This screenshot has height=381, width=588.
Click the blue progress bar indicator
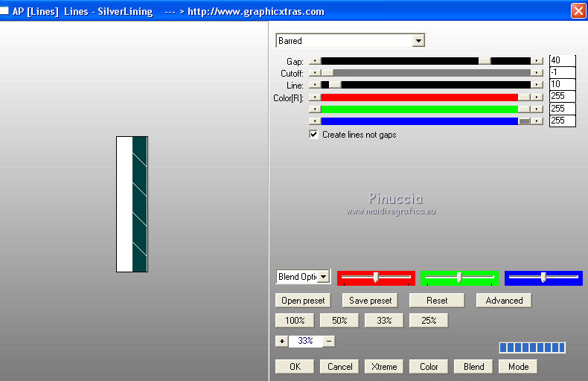532,348
